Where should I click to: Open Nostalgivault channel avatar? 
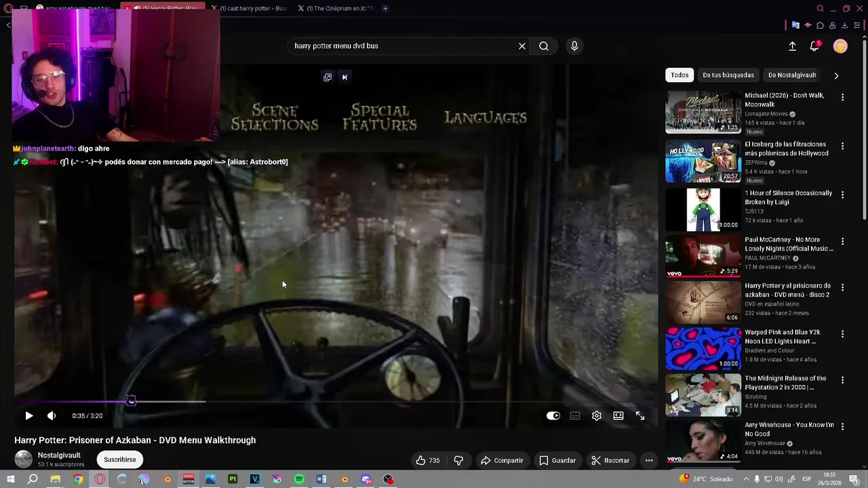[23, 460]
